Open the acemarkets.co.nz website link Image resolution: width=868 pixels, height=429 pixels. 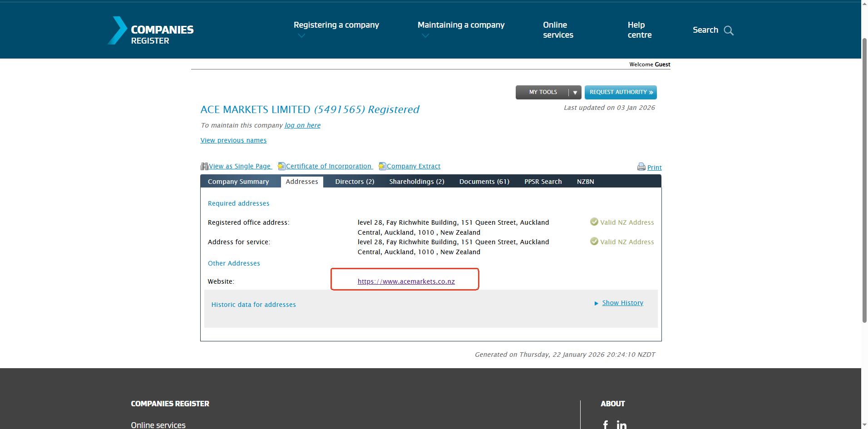(406, 281)
